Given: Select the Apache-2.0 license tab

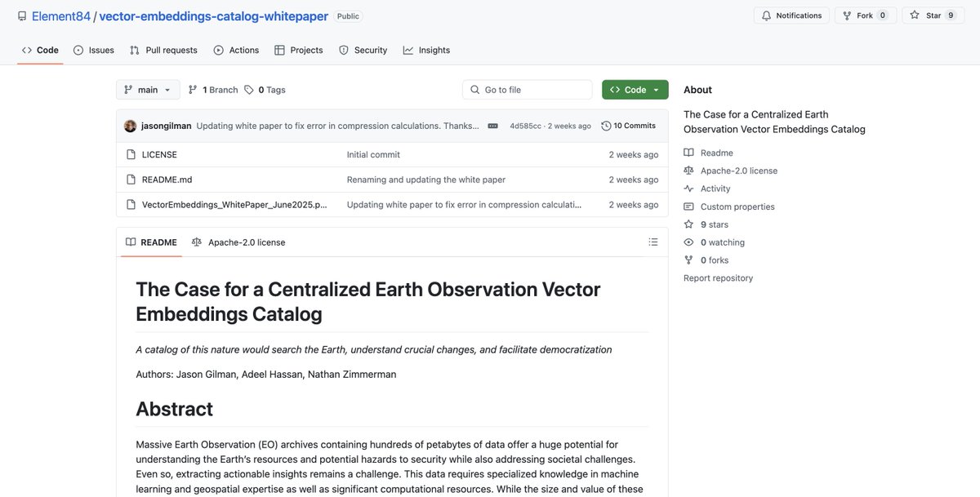Looking at the screenshot, I should pyautogui.click(x=238, y=242).
